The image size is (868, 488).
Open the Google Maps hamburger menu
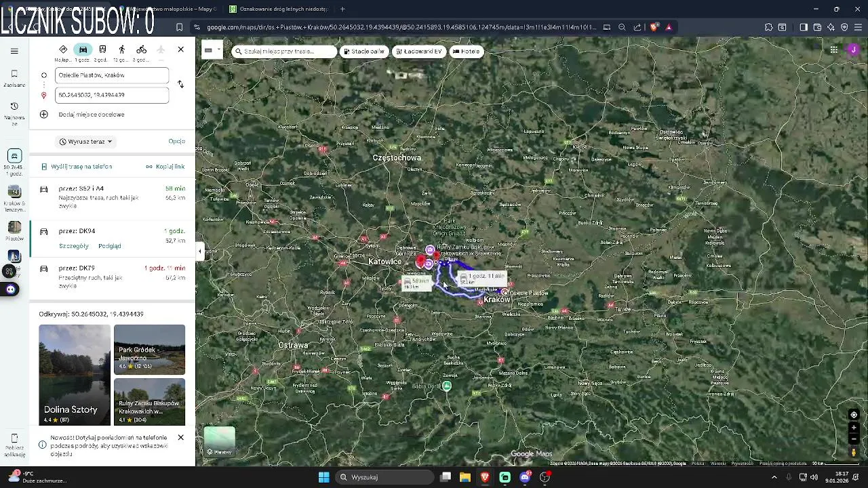pos(14,51)
